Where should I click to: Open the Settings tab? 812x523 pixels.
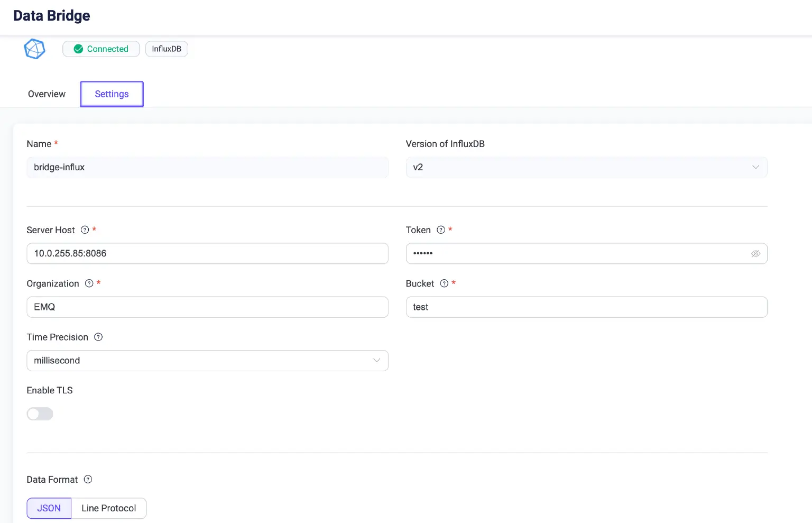click(x=112, y=94)
